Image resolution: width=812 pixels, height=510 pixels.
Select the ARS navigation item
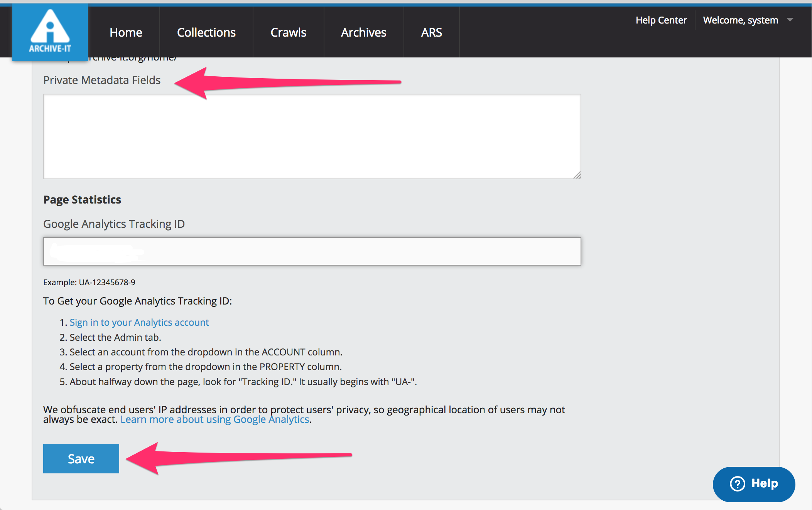click(431, 32)
